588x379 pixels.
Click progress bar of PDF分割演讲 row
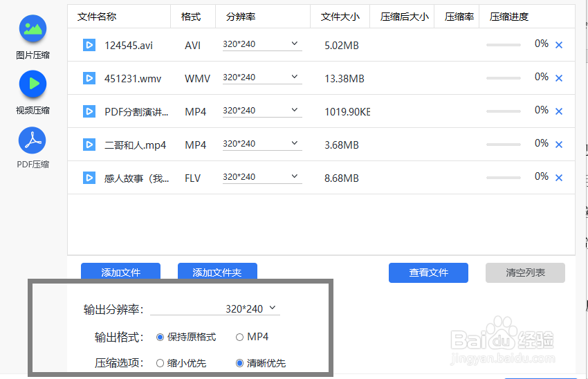tap(504, 111)
